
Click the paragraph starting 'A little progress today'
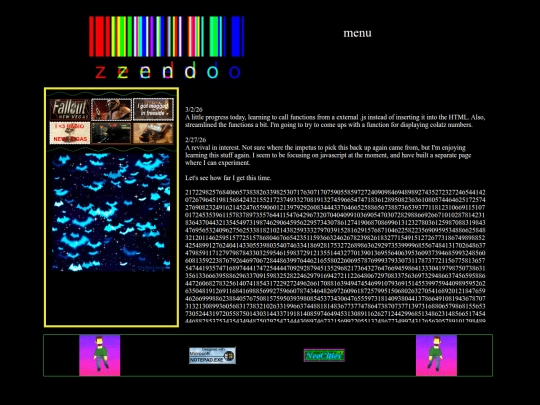coord(335,121)
